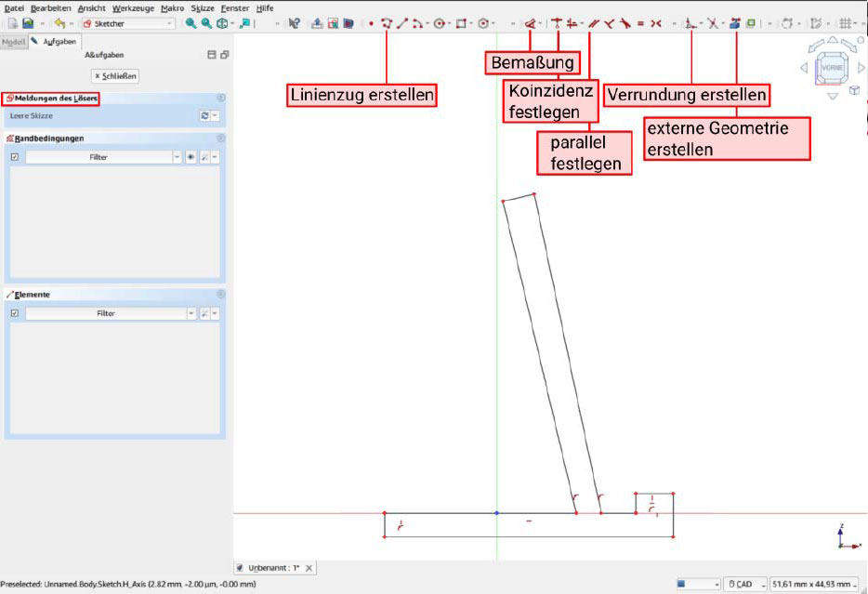Open the Skizze menu

coord(202,7)
